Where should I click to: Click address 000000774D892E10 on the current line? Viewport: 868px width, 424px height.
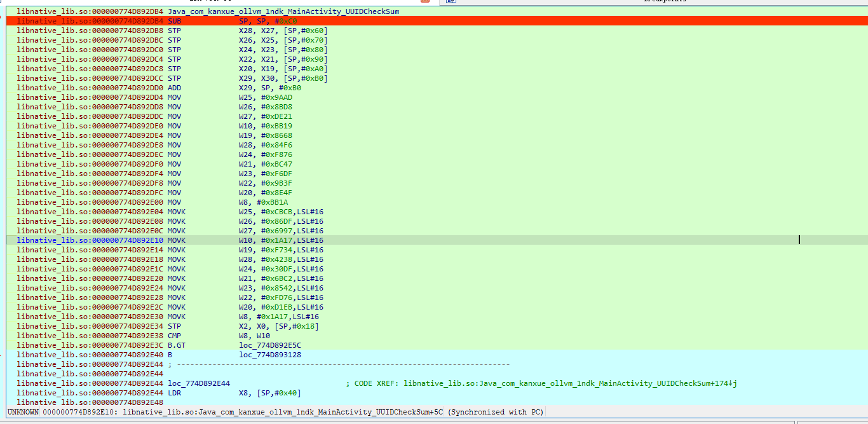coord(127,240)
